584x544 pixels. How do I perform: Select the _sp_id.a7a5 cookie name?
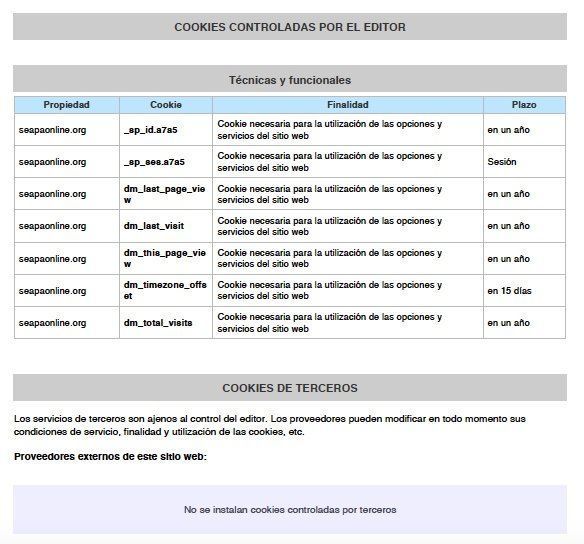(x=150, y=130)
